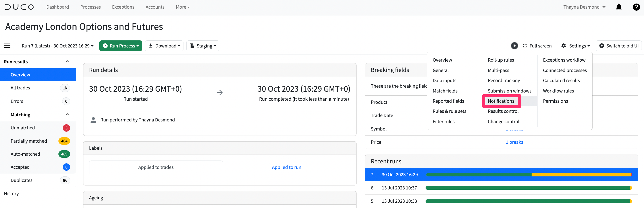
Task: Toggle the hamburger sidebar menu
Action: pyautogui.click(x=7, y=46)
